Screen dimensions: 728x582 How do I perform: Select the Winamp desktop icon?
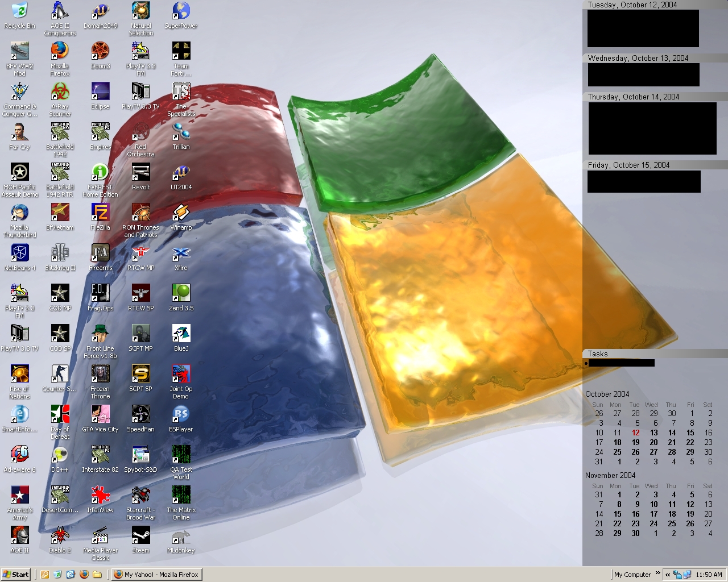pos(181,217)
